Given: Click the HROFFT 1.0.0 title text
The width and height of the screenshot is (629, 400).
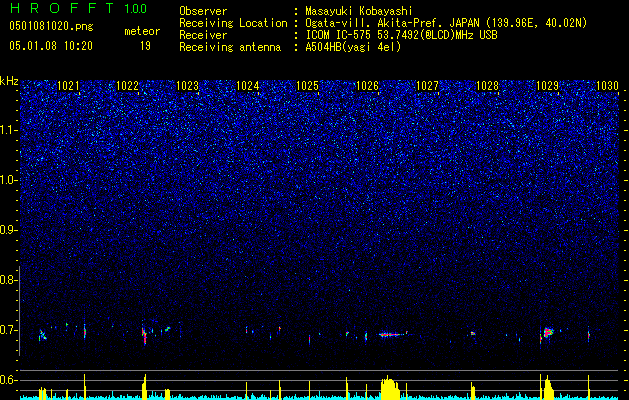Looking at the screenshot, I should [78, 8].
